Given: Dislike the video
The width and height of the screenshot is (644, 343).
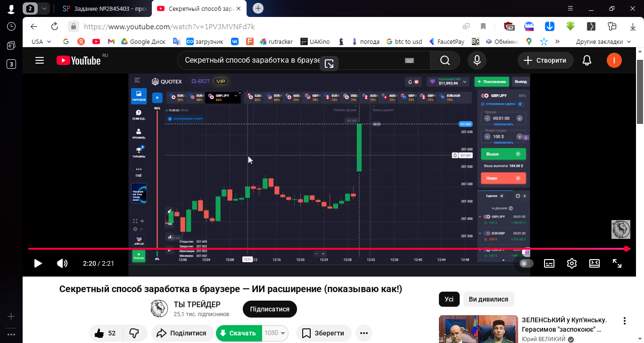Looking at the screenshot, I should 134,333.
